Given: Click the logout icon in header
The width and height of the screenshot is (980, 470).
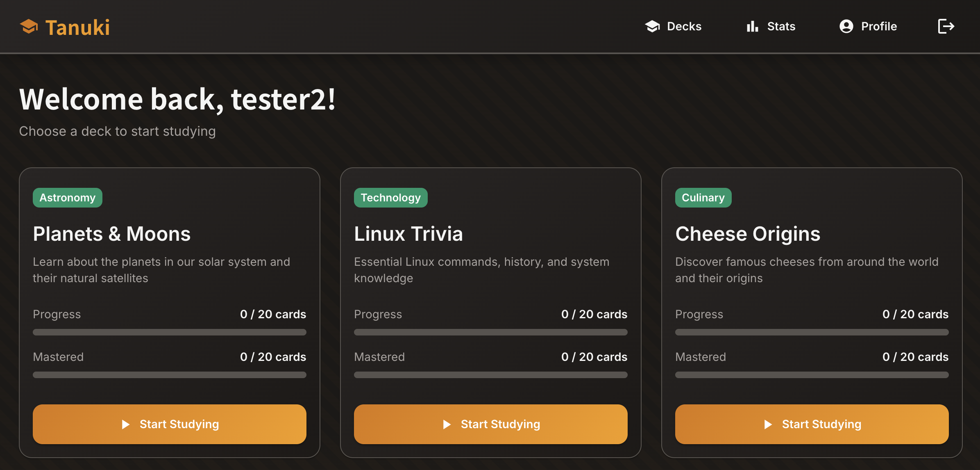Looking at the screenshot, I should tap(946, 27).
